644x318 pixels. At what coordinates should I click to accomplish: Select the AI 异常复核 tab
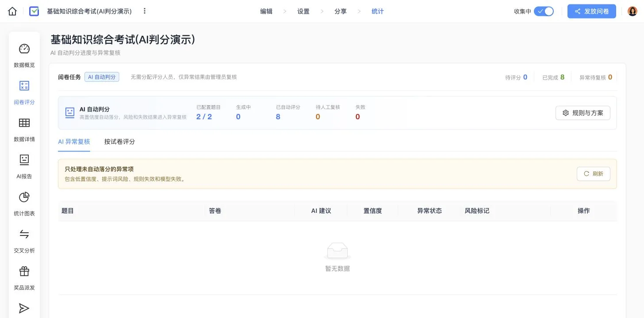74,142
